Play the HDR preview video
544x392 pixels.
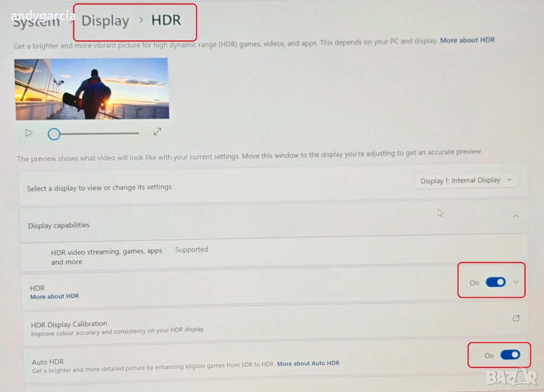(29, 133)
